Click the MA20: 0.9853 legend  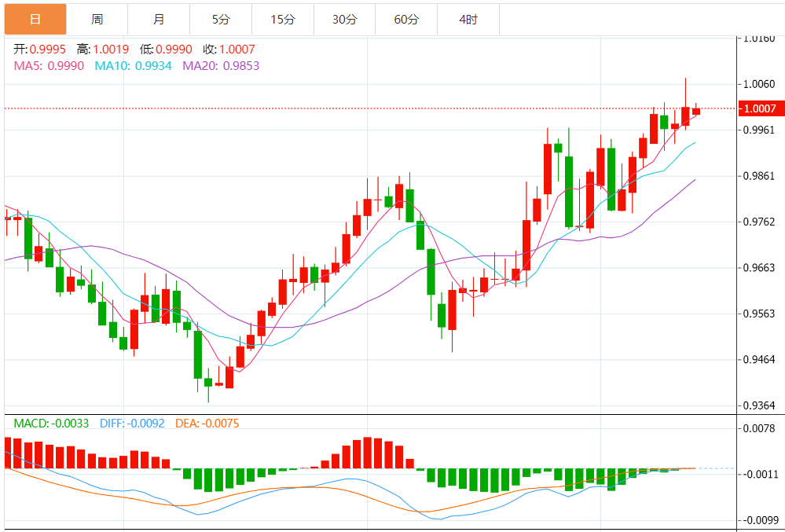(x=221, y=66)
